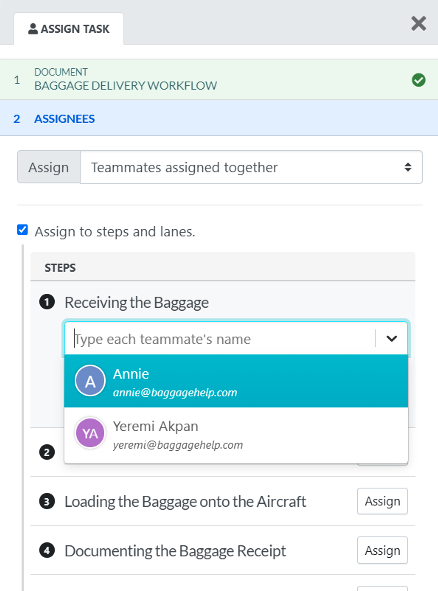The image size is (438, 591).
Task: Choose Yeremi Akpan from the suggestions
Action: (236, 435)
